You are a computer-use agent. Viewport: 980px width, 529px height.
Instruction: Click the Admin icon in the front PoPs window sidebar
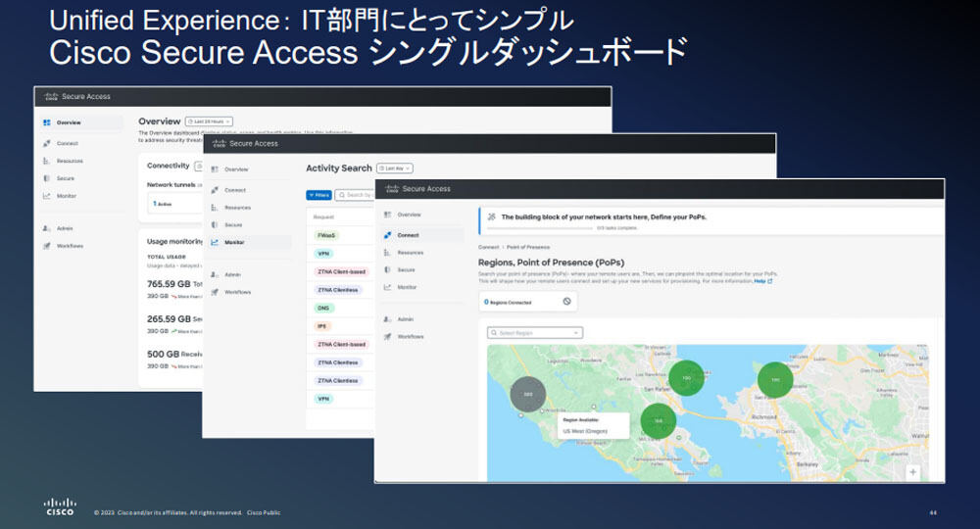pos(387,319)
